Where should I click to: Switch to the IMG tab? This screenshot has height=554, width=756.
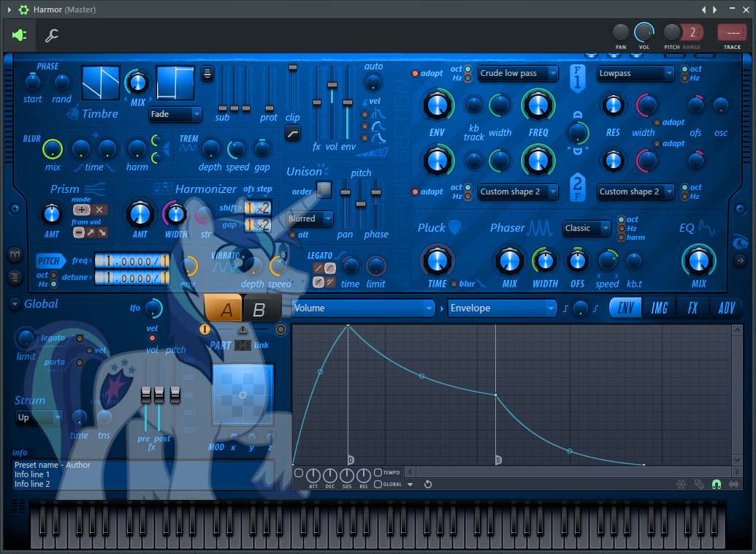(x=659, y=308)
